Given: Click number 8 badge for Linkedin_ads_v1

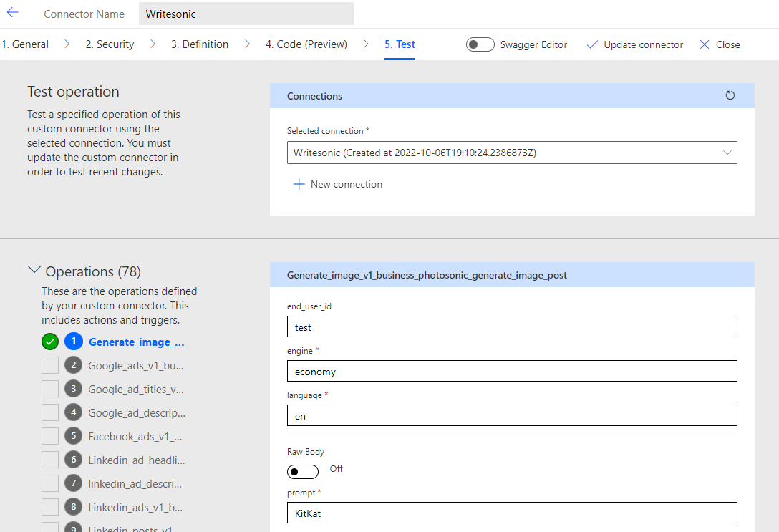Looking at the screenshot, I should click(74, 507).
